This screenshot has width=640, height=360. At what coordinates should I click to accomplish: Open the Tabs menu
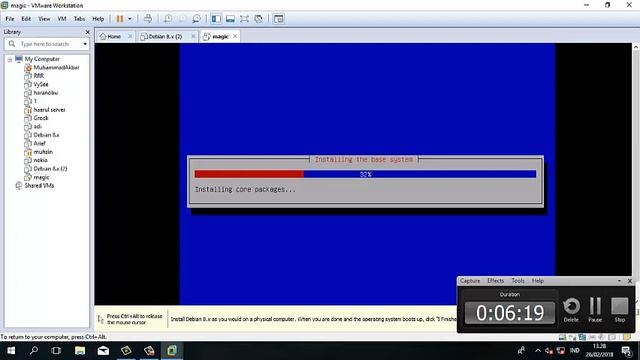click(79, 19)
